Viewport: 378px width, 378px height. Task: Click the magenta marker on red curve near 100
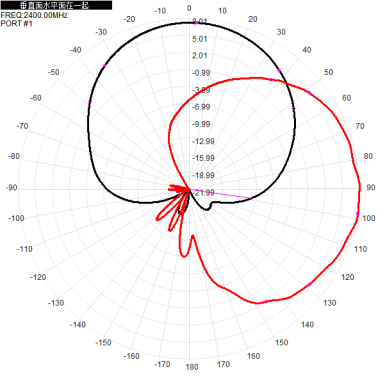(358, 214)
